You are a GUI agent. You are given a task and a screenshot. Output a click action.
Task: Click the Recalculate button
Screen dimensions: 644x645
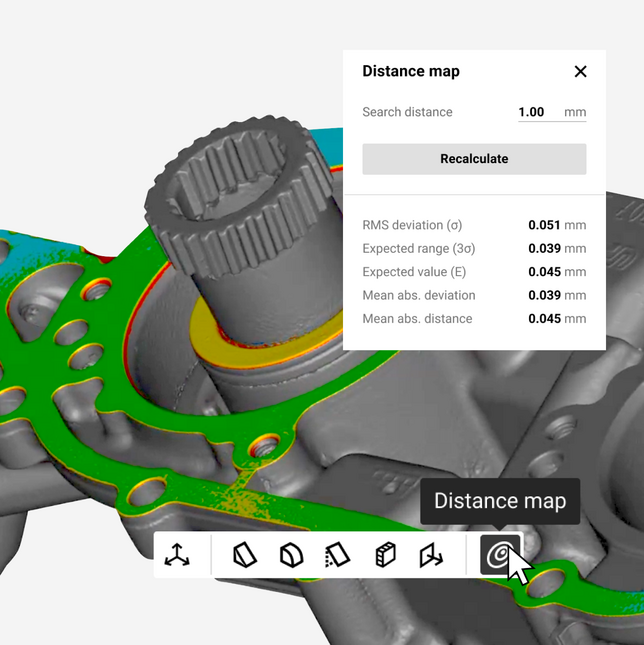point(474,159)
